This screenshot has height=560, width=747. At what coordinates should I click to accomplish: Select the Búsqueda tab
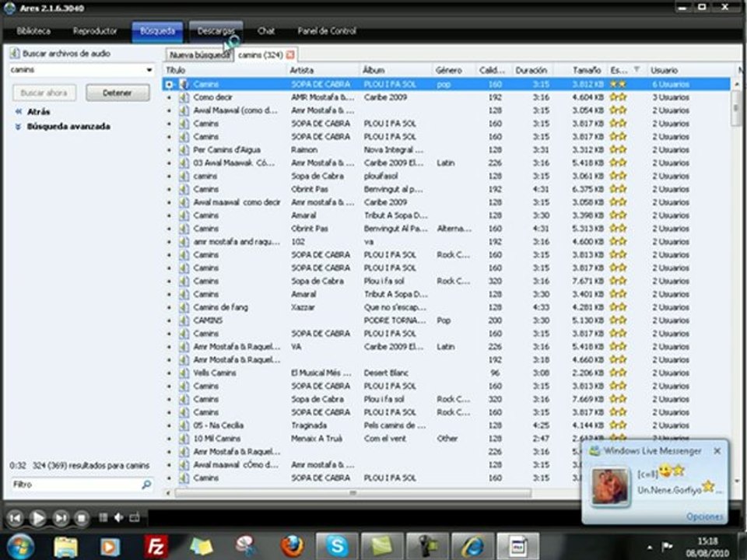(x=157, y=31)
